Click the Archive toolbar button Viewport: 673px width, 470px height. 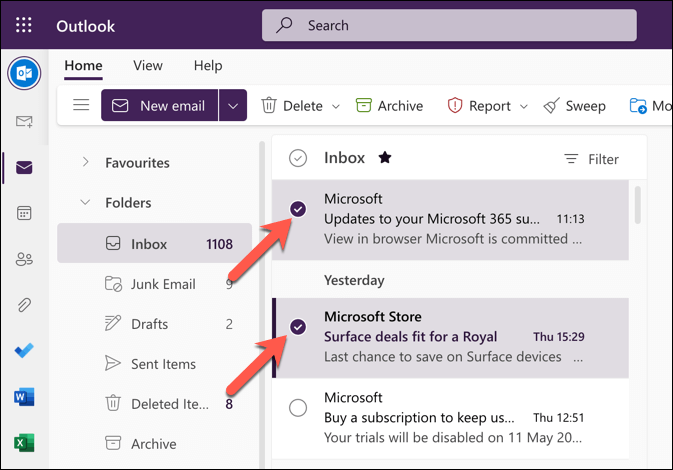click(x=387, y=105)
